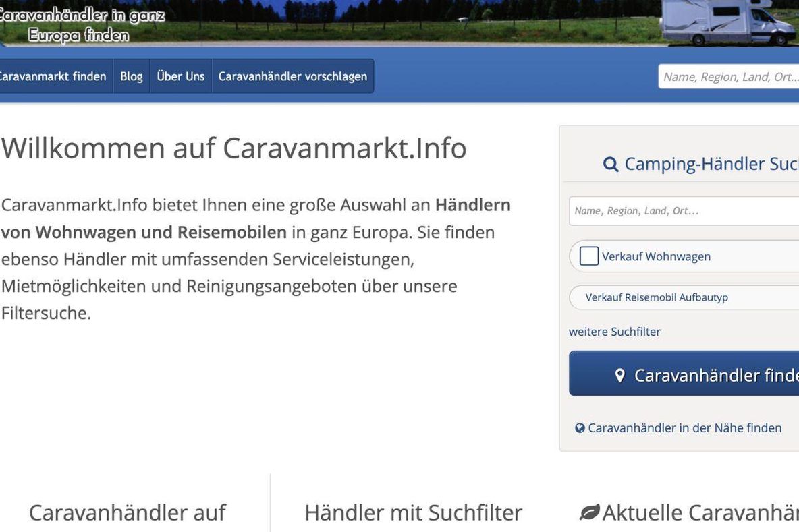Click the site logo text in the header
Image resolution: width=799 pixels, height=532 pixels.
point(80,25)
